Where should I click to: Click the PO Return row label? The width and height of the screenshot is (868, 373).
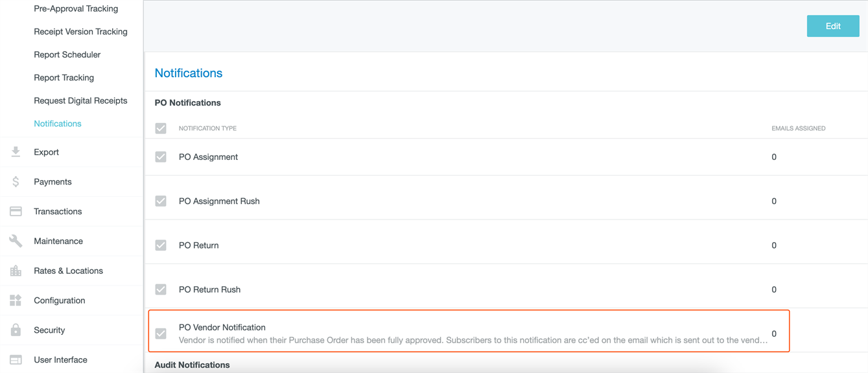coord(198,245)
